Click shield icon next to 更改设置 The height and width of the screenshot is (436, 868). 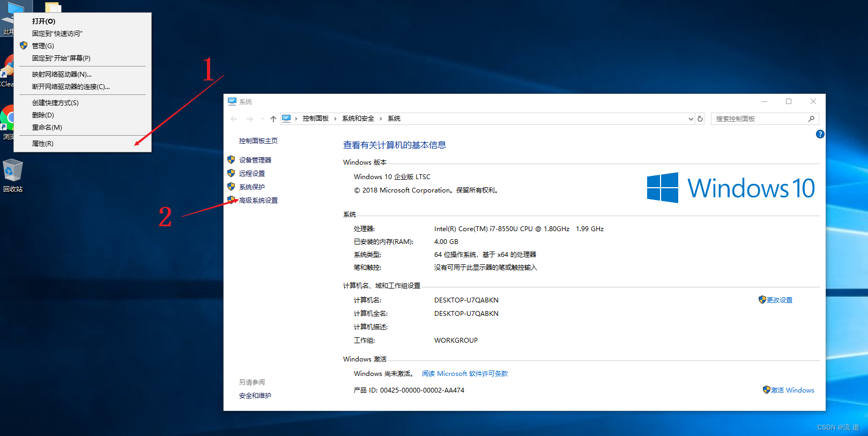click(x=762, y=300)
